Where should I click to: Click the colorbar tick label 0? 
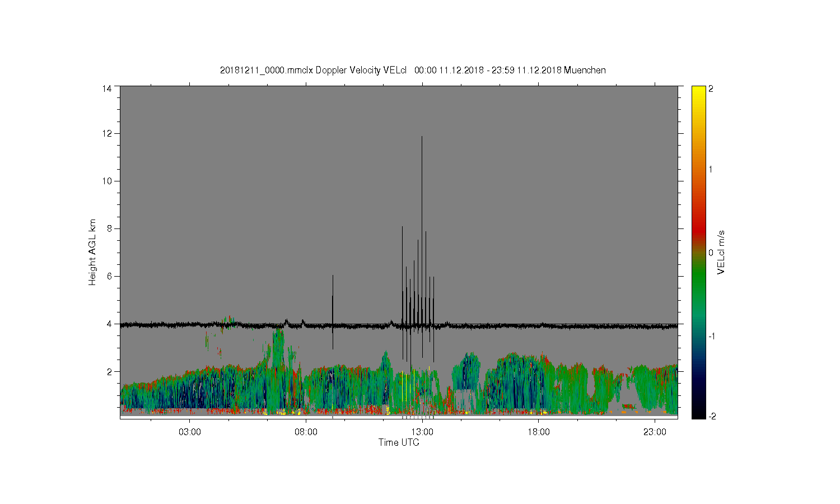pos(711,253)
